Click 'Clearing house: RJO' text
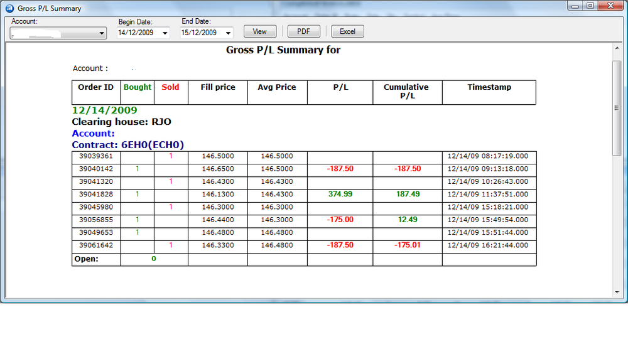This screenshot has width=628, height=364. click(121, 122)
